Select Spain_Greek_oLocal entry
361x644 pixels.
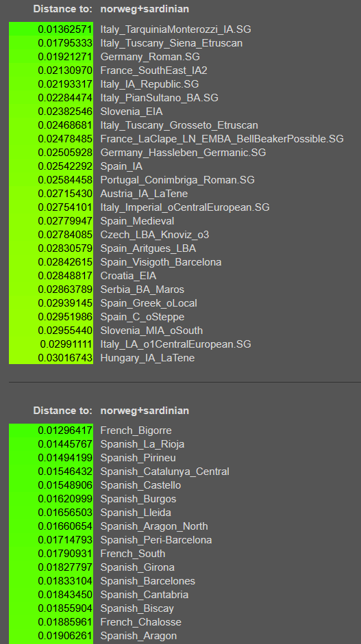[149, 303]
